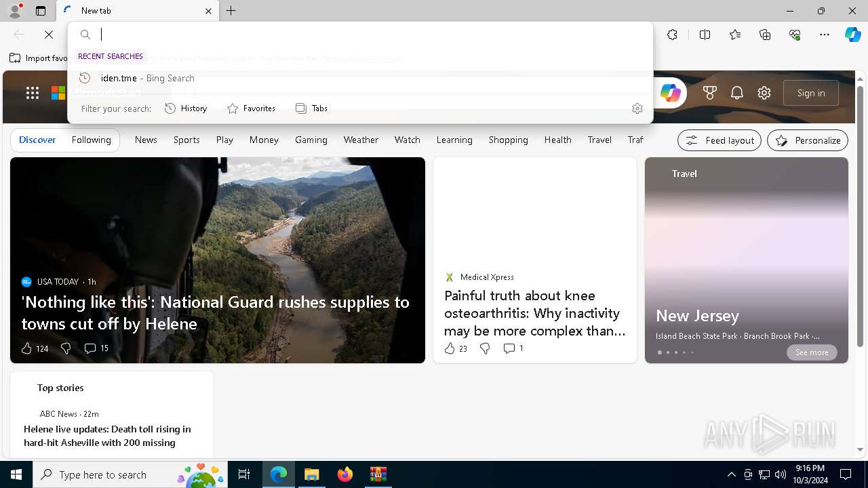Open the News category

pos(146,140)
